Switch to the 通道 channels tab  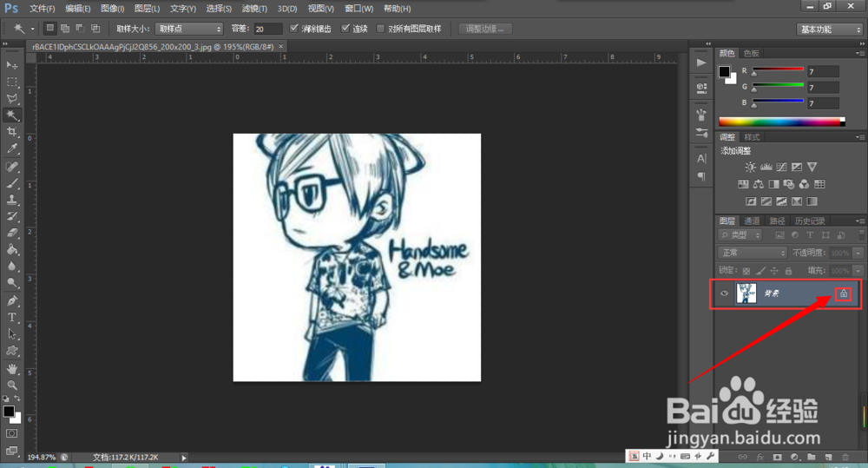click(752, 221)
